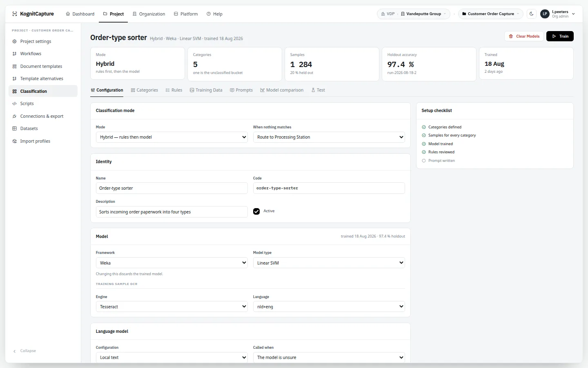Screen dimensions: 588x368
Task: Click the KognitCapture logo icon
Action: [15, 14]
